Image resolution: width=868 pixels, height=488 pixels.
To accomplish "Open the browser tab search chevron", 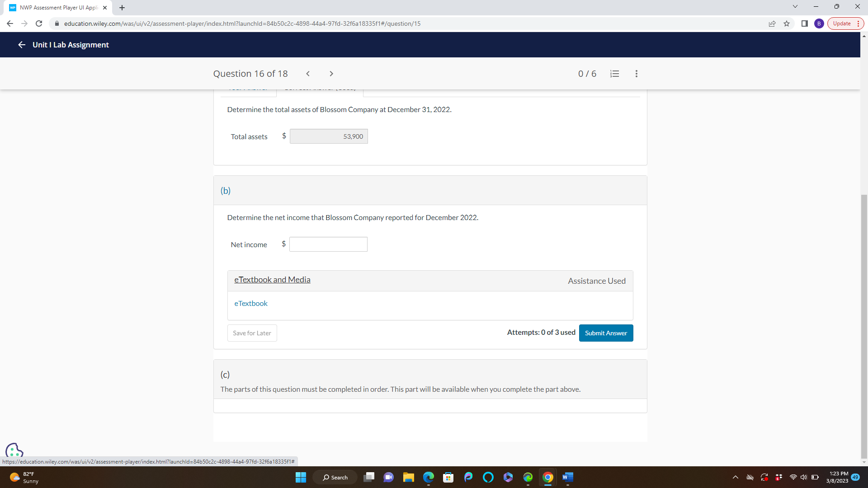I will [794, 6].
